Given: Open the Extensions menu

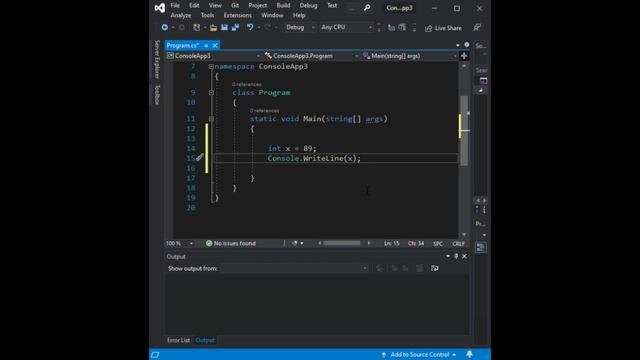Looking at the screenshot, I should click(238, 15).
